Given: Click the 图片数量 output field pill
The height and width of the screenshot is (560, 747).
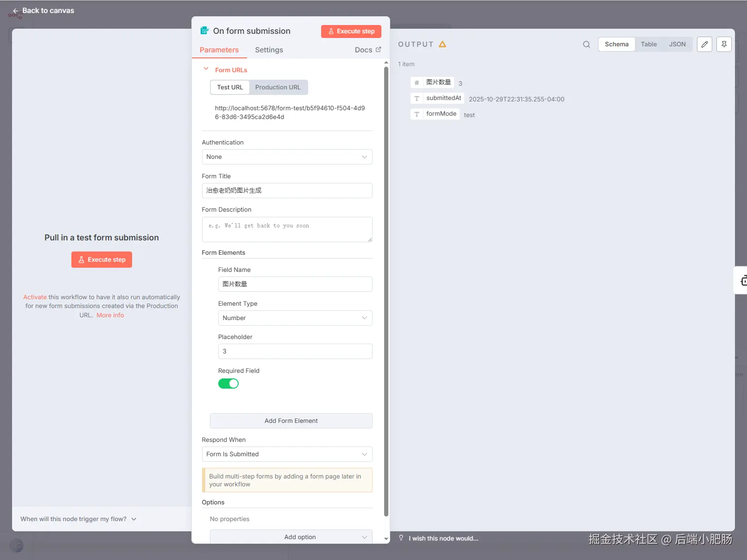Looking at the screenshot, I should [432, 82].
